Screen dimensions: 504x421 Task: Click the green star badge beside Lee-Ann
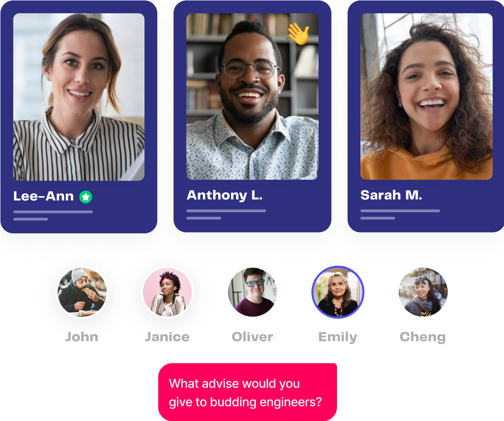pos(86,197)
